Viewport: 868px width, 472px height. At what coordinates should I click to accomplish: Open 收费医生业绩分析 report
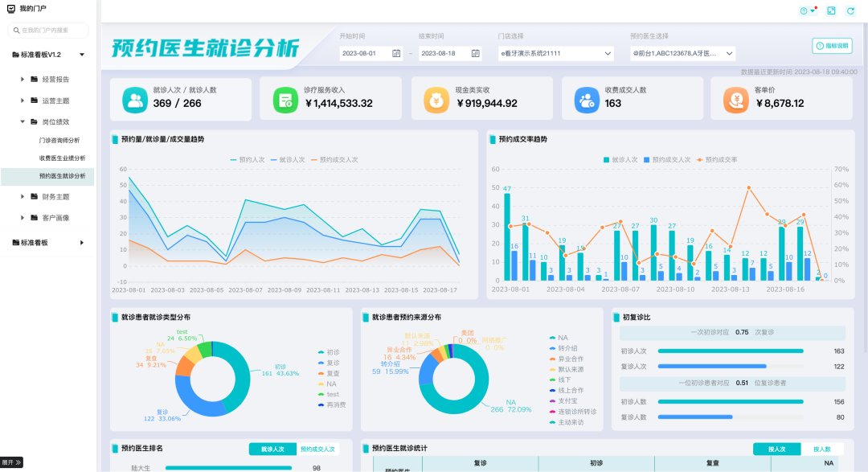coord(62,158)
